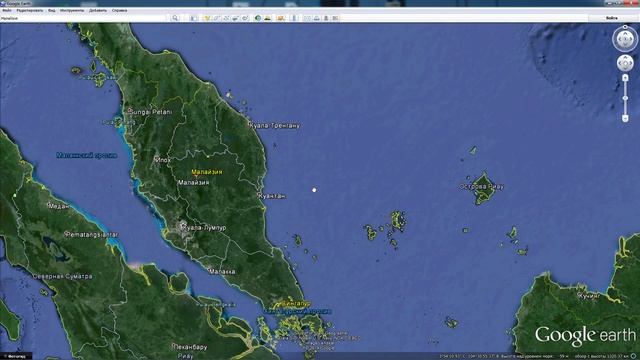
Task: Click the Медан city label
Action: point(59,206)
